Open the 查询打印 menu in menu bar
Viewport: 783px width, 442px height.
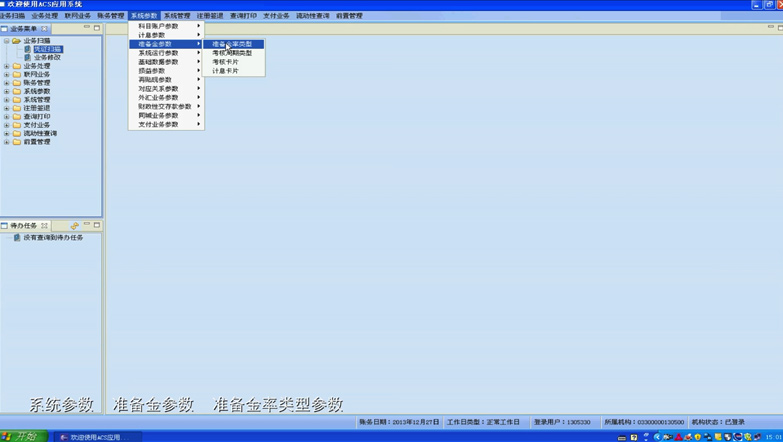243,16
